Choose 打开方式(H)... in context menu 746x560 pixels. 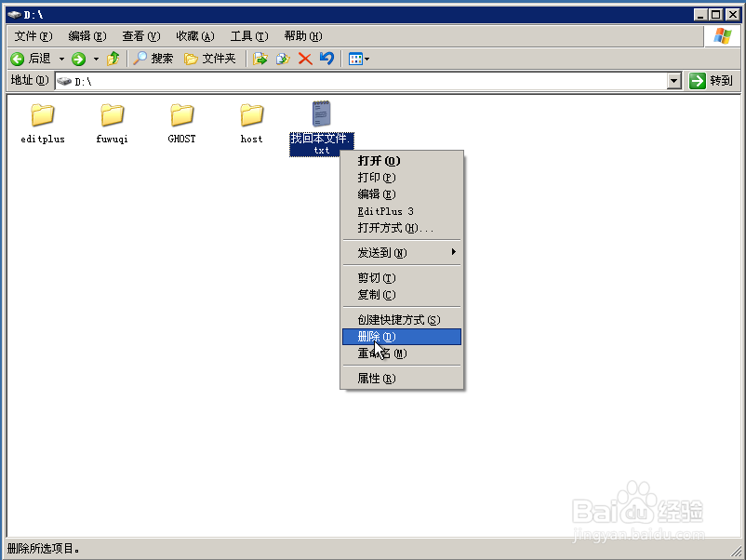coord(402,228)
